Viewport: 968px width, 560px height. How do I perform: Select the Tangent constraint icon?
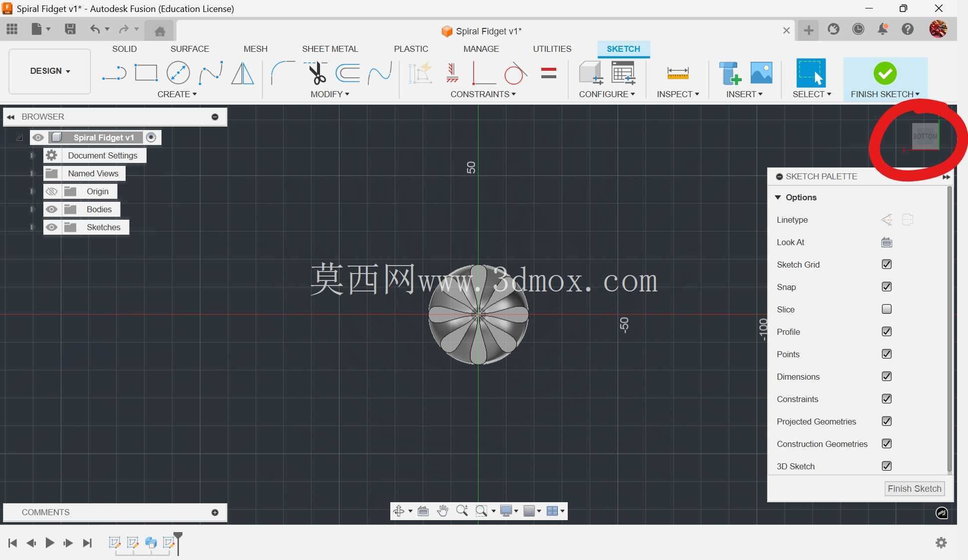[515, 73]
